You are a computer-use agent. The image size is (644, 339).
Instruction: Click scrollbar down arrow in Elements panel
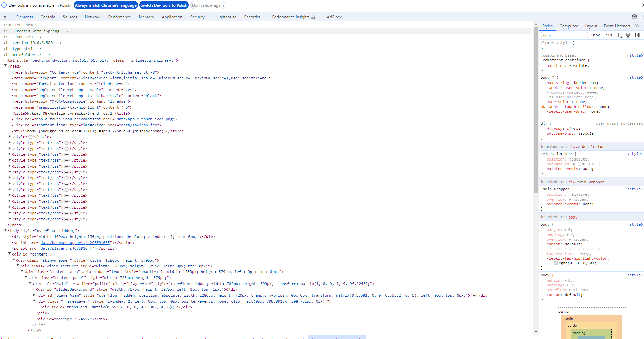pos(536,332)
